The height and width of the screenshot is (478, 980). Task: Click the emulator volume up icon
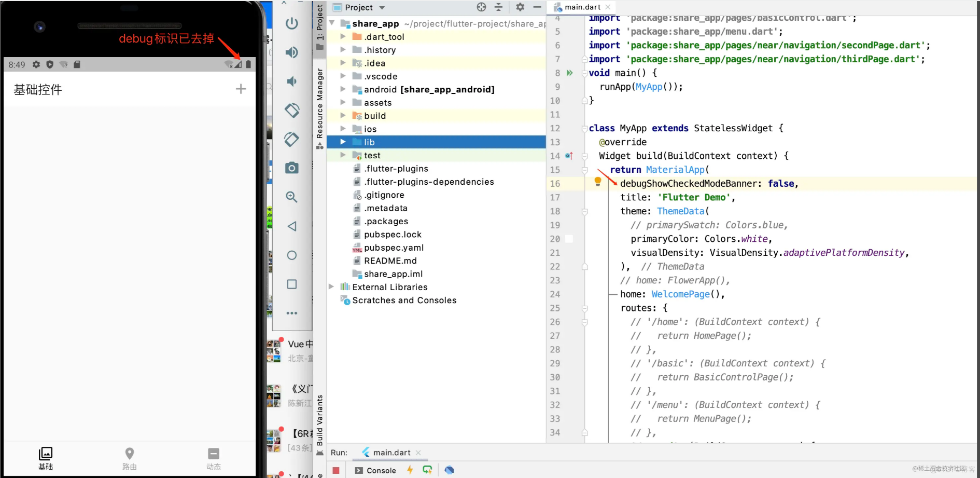click(292, 52)
